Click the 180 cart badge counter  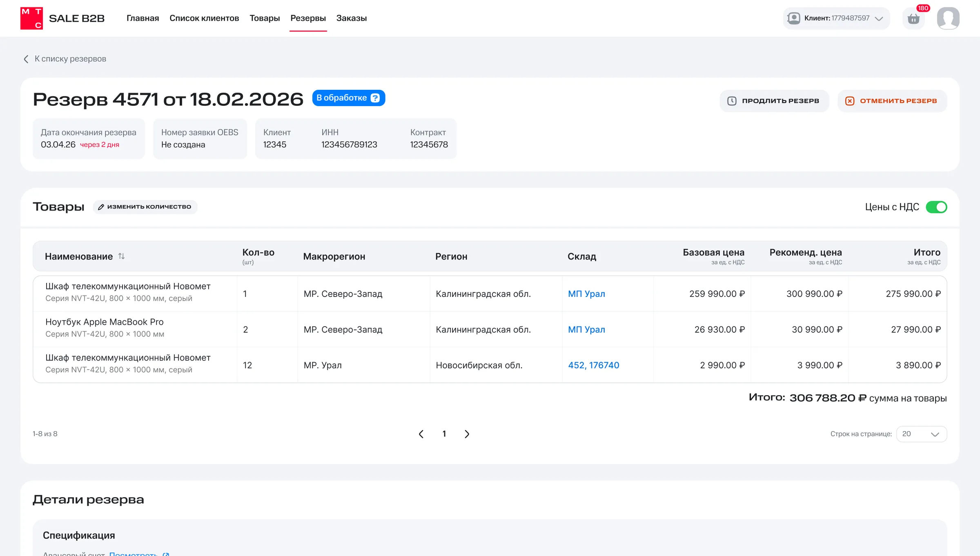pyautogui.click(x=923, y=8)
